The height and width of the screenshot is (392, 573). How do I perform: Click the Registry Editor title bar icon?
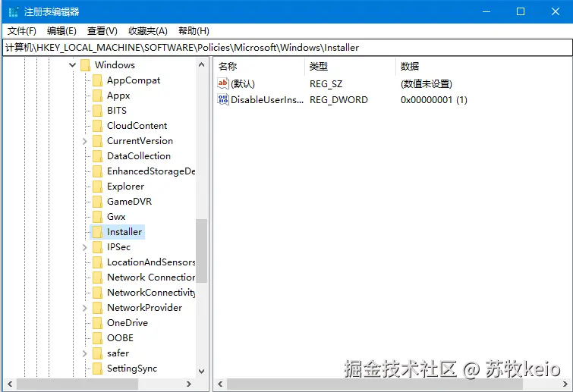point(14,11)
